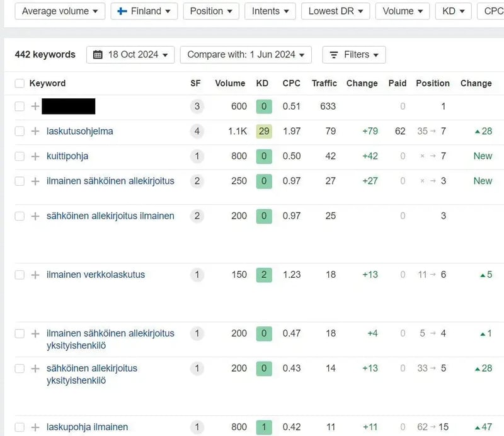Sort by SF column header

[195, 83]
